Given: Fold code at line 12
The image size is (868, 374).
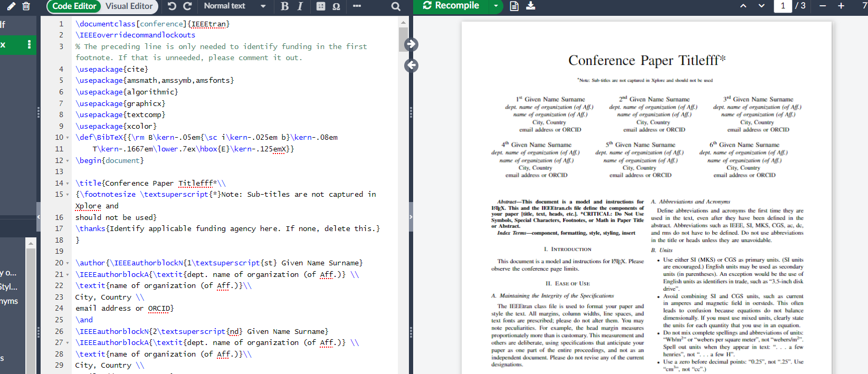Looking at the screenshot, I should point(68,160).
